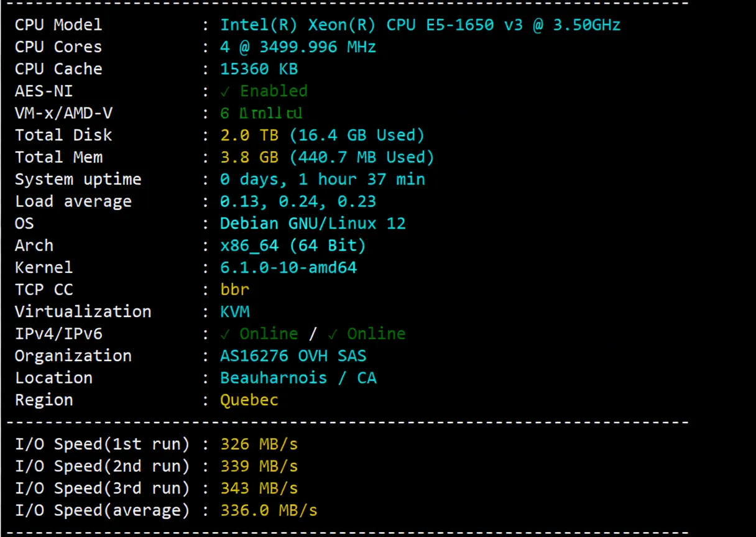This screenshot has width=756, height=537.
Task: Select the Region row Quebec
Action: (249, 400)
